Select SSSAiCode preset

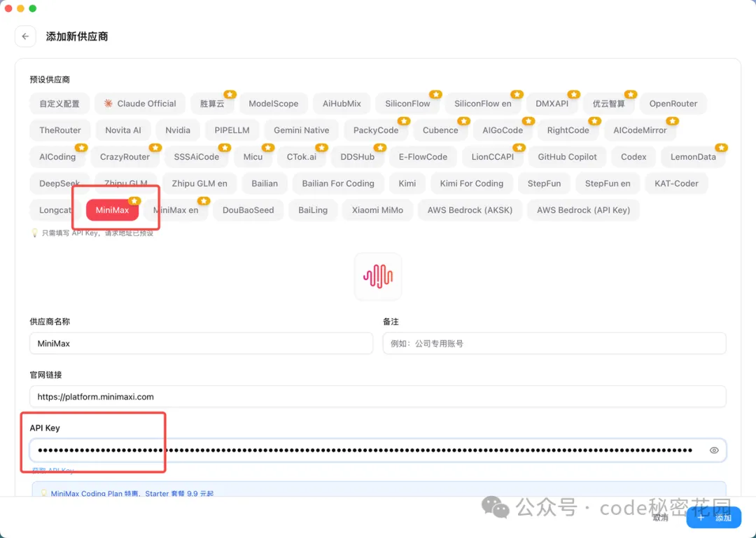tap(196, 157)
